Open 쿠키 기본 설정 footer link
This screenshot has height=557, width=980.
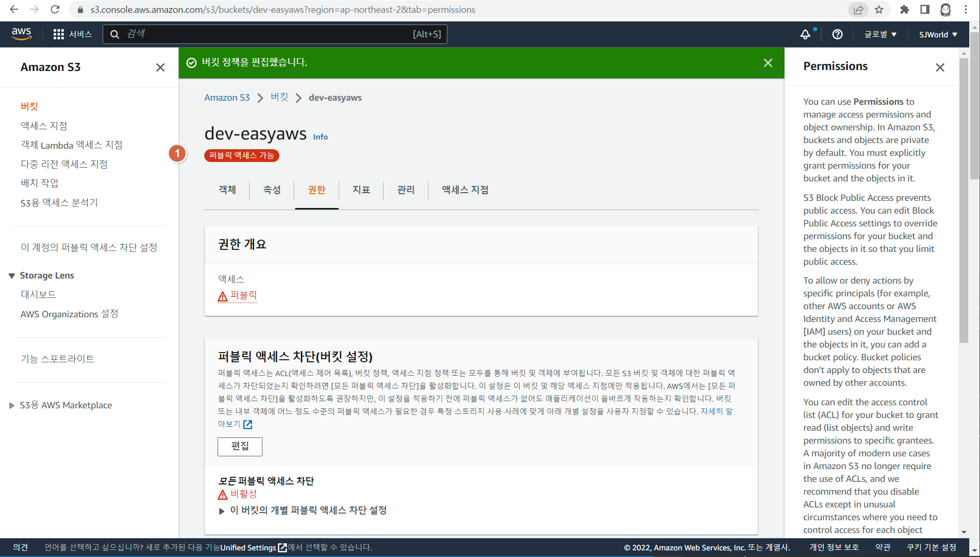(x=931, y=548)
